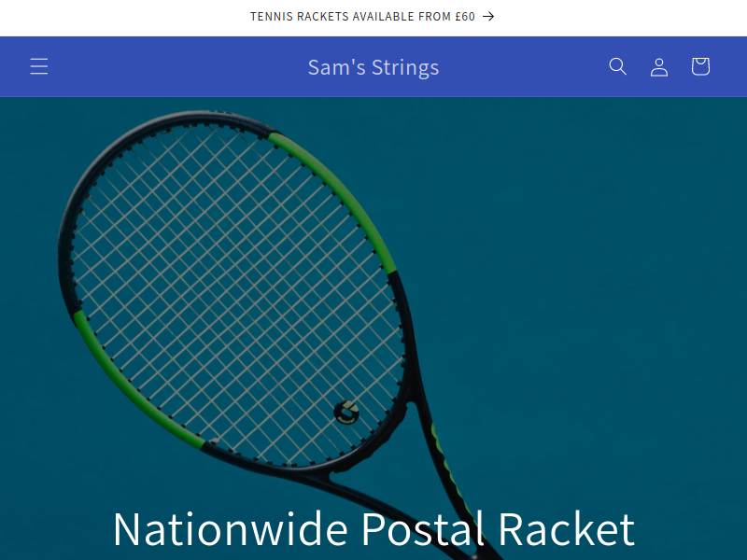This screenshot has height=560, width=747.
Task: Click the vibration dampener on the racket strings
Action: tap(346, 413)
